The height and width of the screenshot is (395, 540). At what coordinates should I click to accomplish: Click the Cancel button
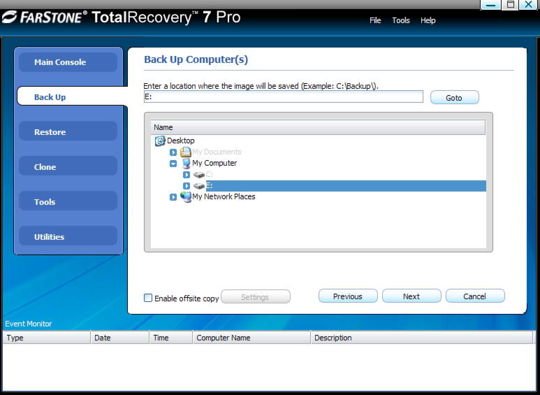coord(475,296)
